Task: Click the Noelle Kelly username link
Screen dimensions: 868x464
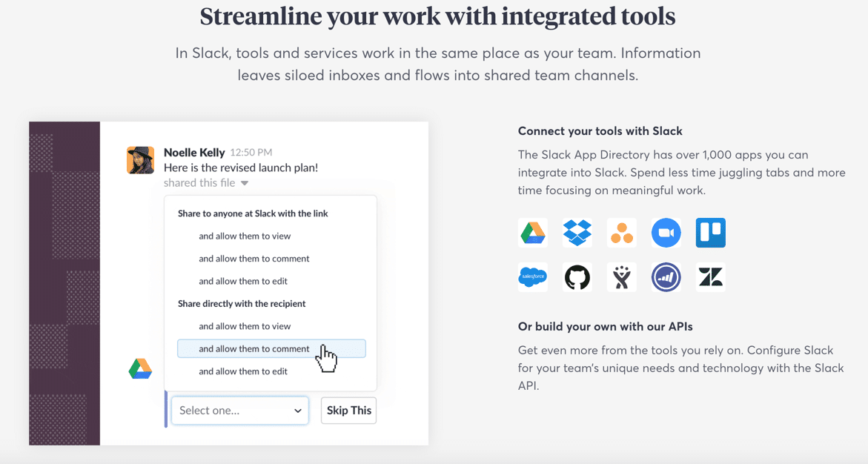Action: (193, 153)
